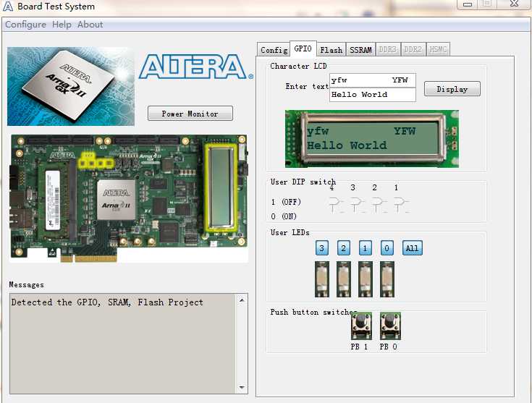The width and height of the screenshot is (532, 403).
Task: Click the disabled DDR2 tab
Action: 413,49
